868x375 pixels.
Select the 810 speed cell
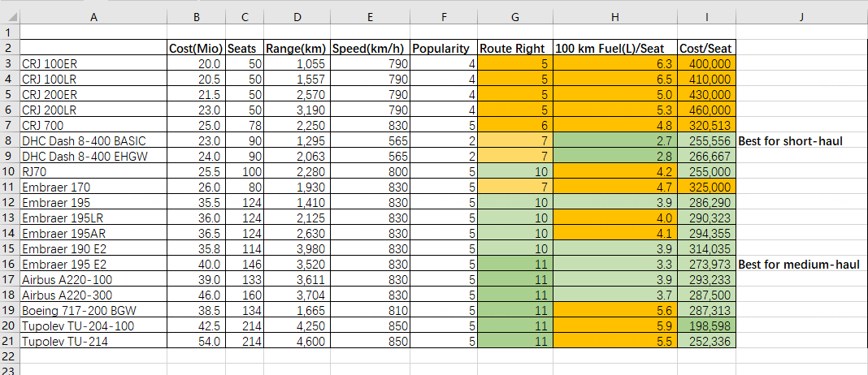click(x=371, y=311)
